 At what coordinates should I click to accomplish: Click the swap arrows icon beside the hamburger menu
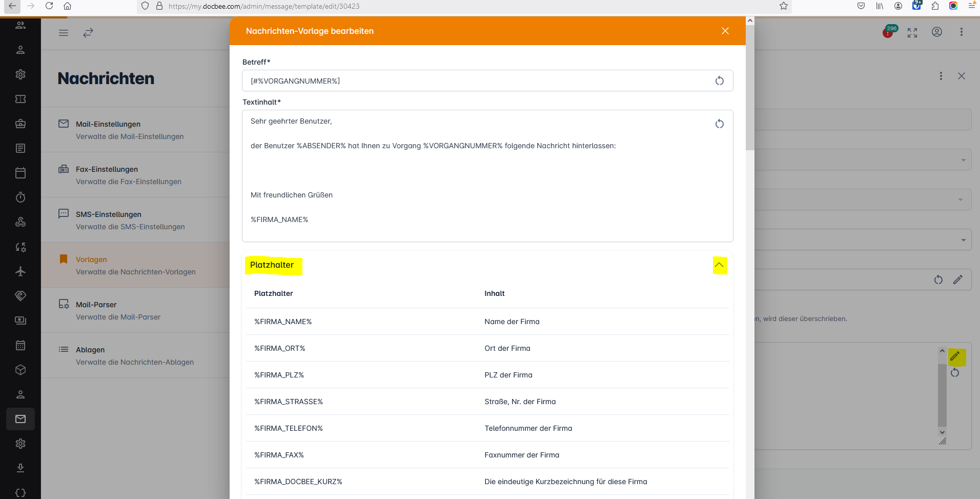(x=88, y=33)
